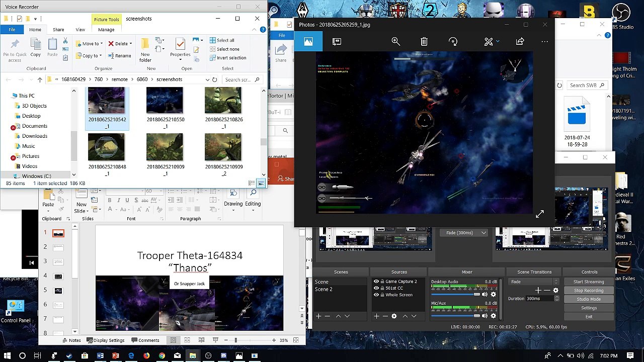
Task: Open the See more menu in Photos
Action: [x=544, y=42]
